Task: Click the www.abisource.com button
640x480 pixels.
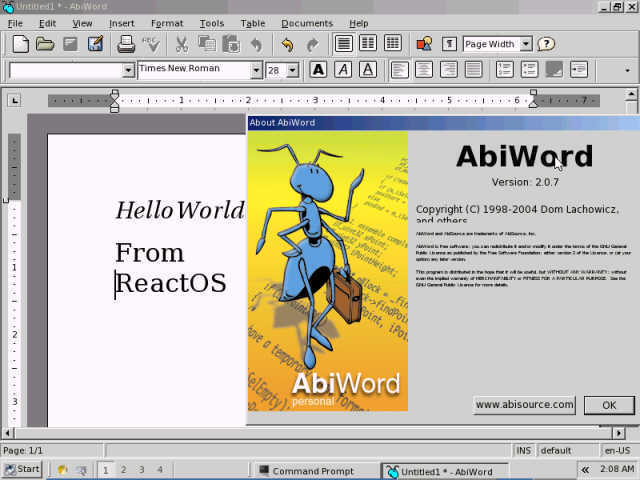Action: point(524,405)
